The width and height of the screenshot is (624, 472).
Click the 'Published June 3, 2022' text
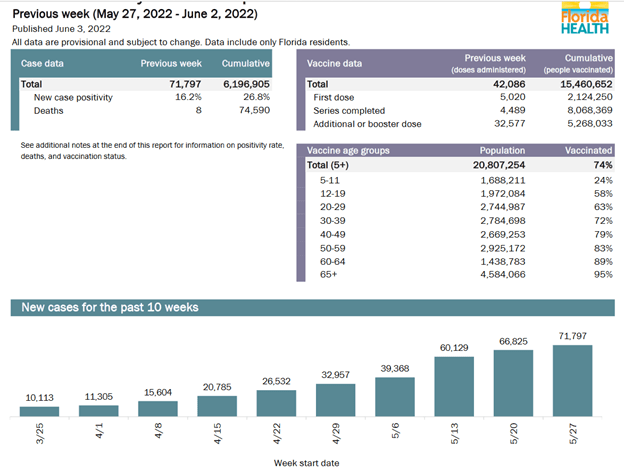[55, 30]
